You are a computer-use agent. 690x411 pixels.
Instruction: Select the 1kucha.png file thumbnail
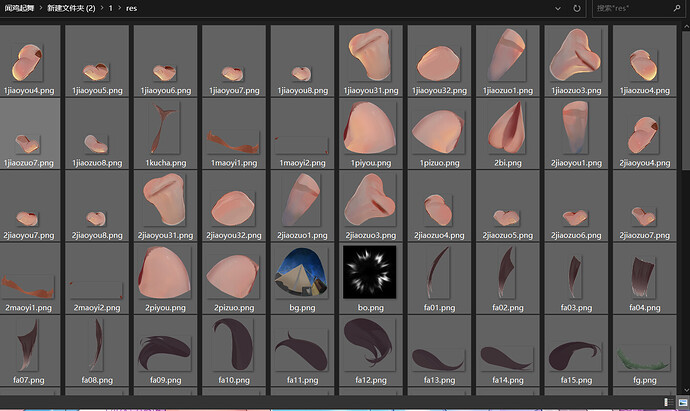click(165, 126)
